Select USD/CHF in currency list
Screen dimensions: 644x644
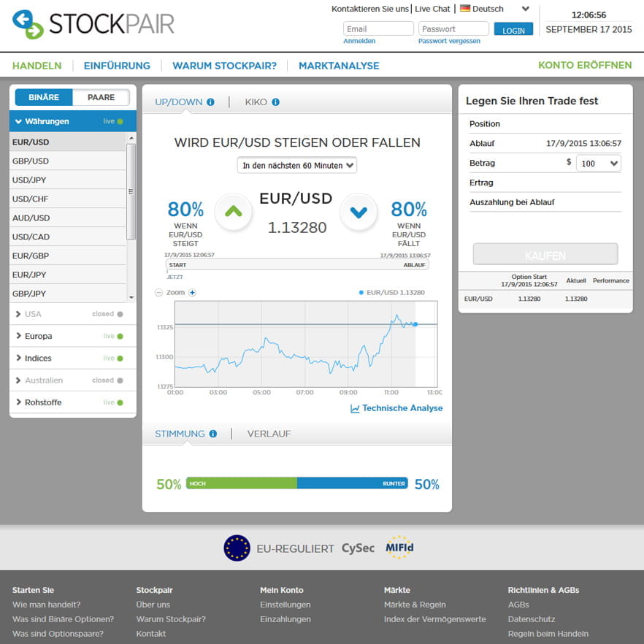68,199
